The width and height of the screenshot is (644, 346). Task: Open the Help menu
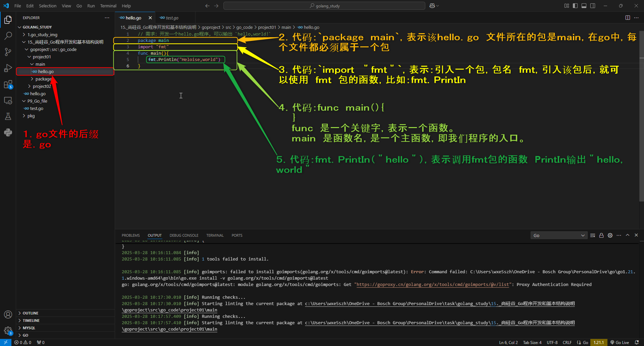tap(126, 6)
